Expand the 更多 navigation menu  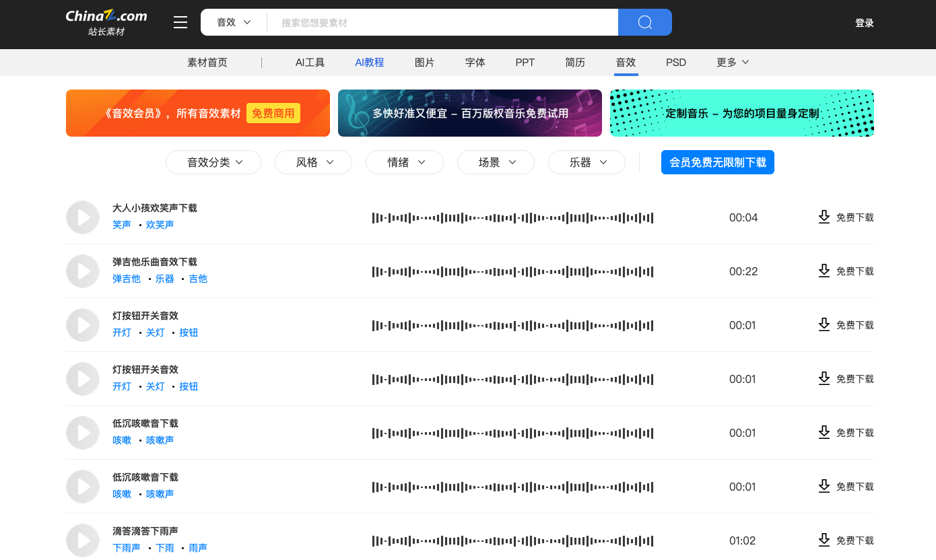coord(733,63)
